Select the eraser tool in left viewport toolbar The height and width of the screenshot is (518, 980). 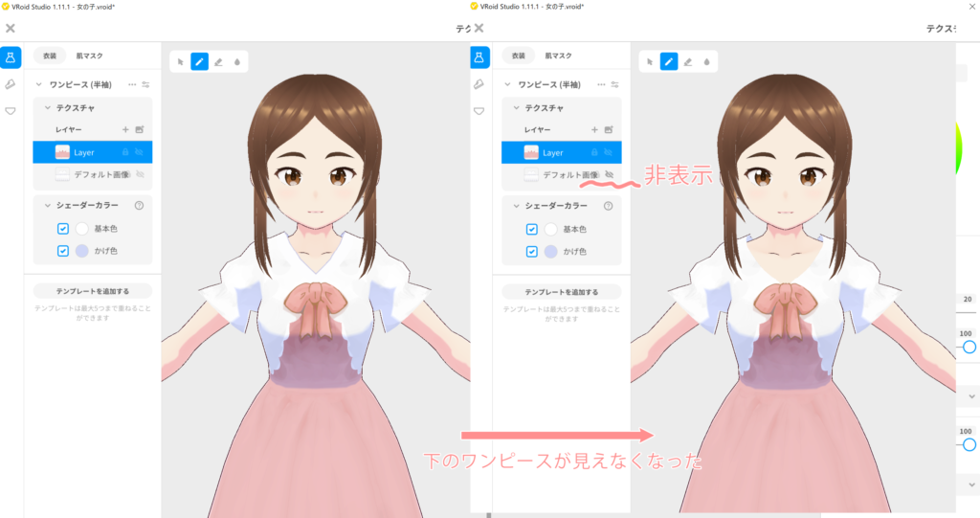tap(218, 61)
